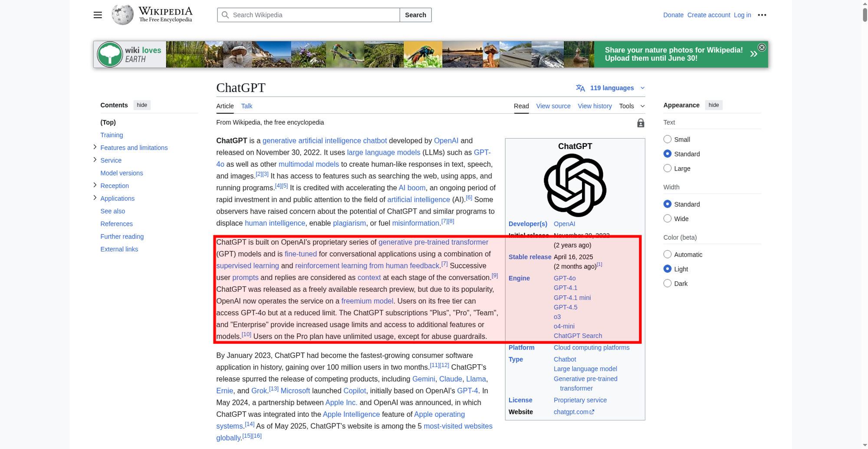Image resolution: width=868 pixels, height=449 pixels.
Task: Expand the Applications contents section
Action: (95, 198)
